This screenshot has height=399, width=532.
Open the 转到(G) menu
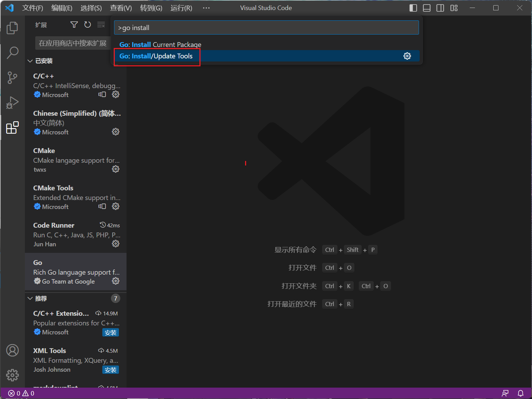151,8
